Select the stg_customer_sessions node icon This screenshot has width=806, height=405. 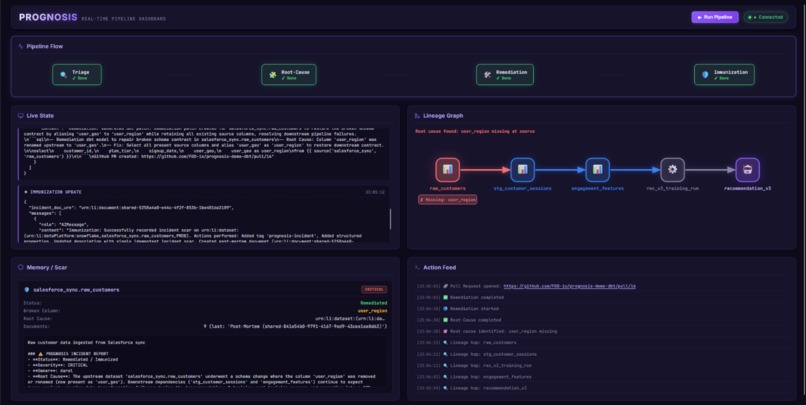pos(522,170)
